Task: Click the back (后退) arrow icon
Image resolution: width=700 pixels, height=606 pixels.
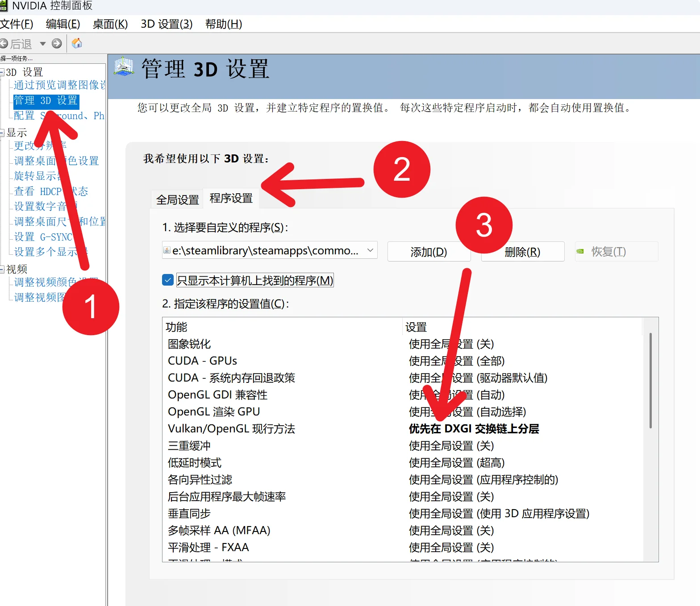Action: coord(4,44)
